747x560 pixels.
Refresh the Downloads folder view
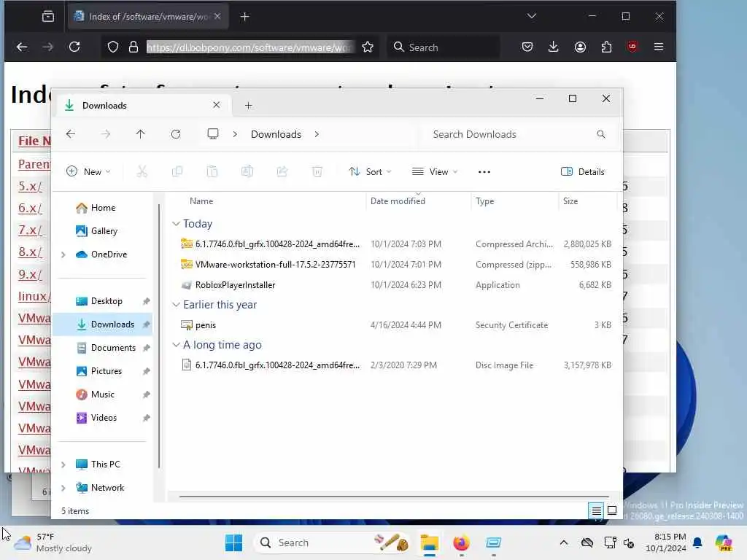[176, 134]
